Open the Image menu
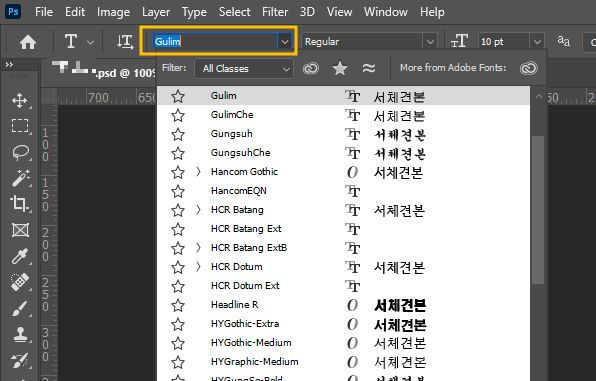The width and height of the screenshot is (596, 381). click(x=113, y=13)
